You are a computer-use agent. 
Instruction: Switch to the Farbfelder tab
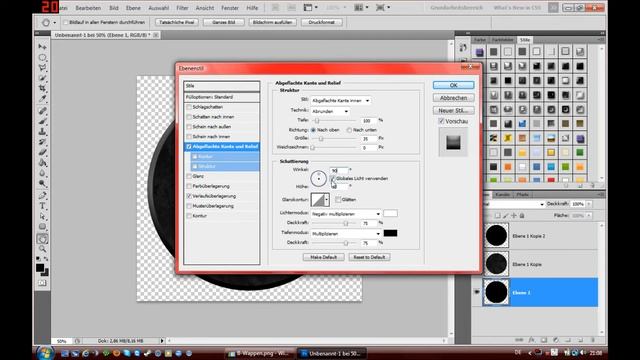(502, 40)
